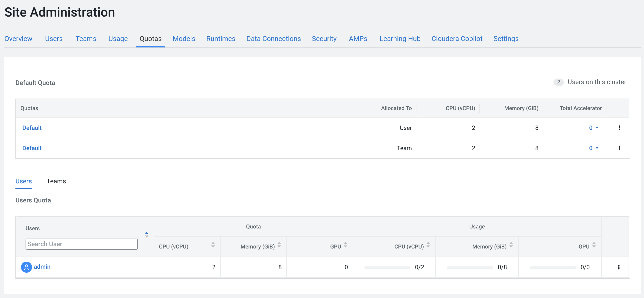Go to the Security tab
Screen dimensions: 644x298
(x=324, y=38)
